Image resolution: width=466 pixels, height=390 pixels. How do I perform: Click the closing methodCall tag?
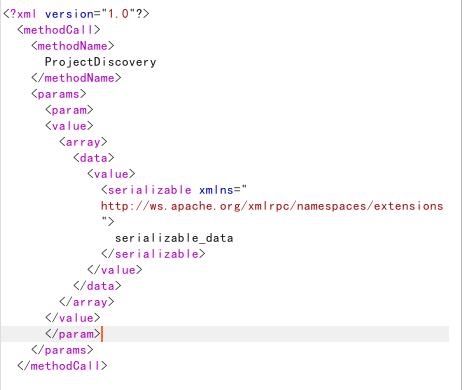62,366
